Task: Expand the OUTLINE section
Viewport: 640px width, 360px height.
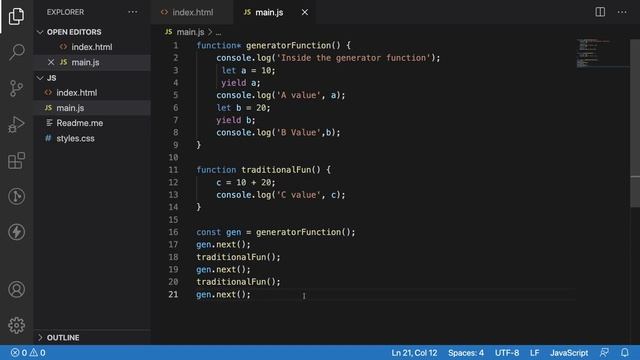Action: 63,338
